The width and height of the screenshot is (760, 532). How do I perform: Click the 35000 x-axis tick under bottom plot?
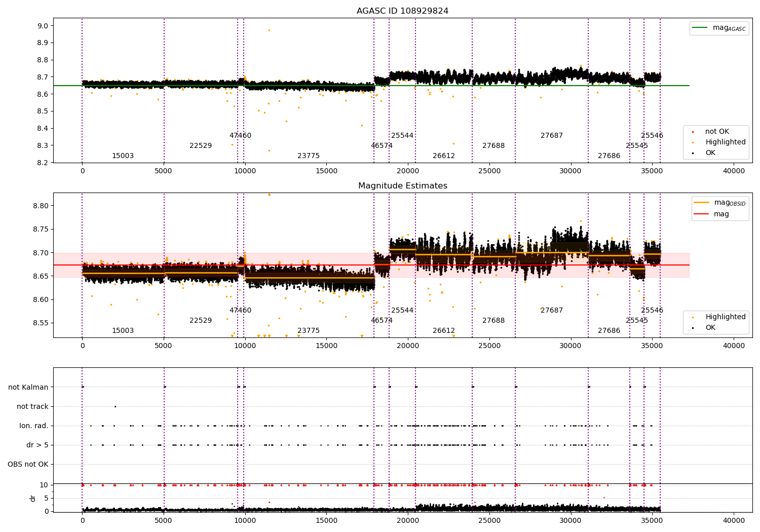click(652, 520)
